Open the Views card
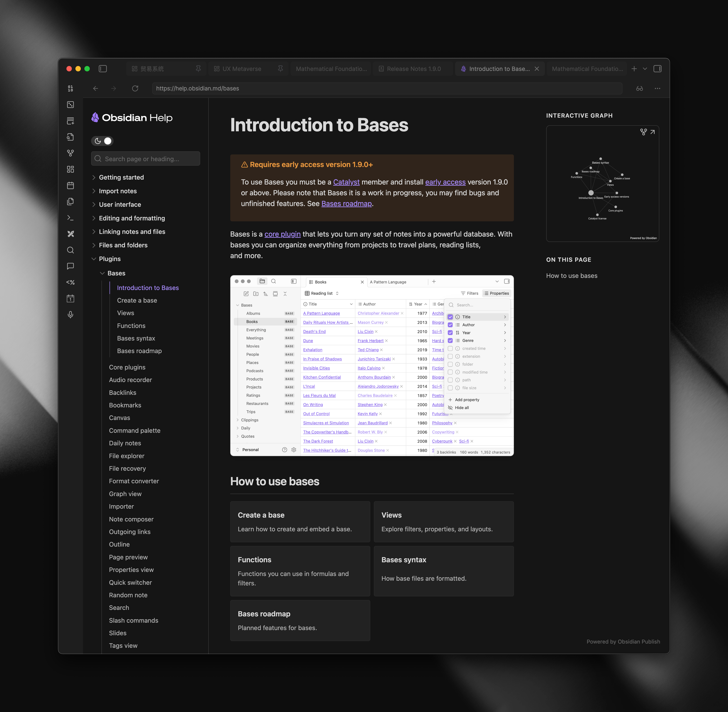 coord(444,522)
